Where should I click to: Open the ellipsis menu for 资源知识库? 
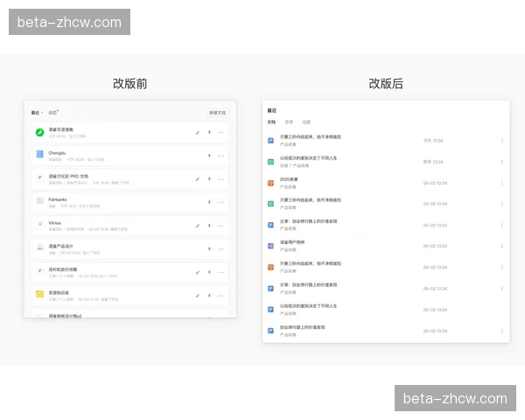point(220,296)
